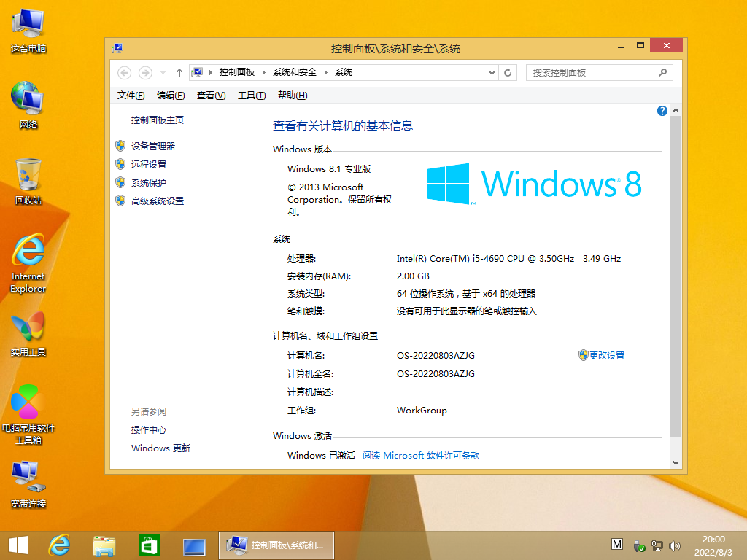Focus the 搜索控制面板 search field
This screenshot has width=747, height=560.
pos(600,73)
